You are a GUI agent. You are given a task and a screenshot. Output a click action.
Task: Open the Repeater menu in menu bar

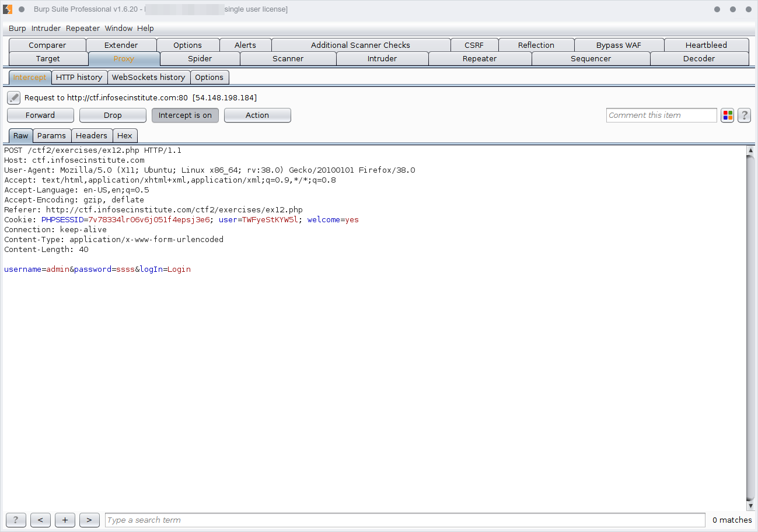(83, 28)
